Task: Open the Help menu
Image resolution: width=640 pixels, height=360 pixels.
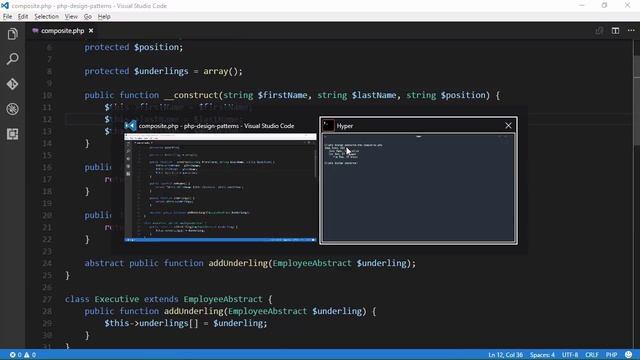Action: tap(104, 17)
